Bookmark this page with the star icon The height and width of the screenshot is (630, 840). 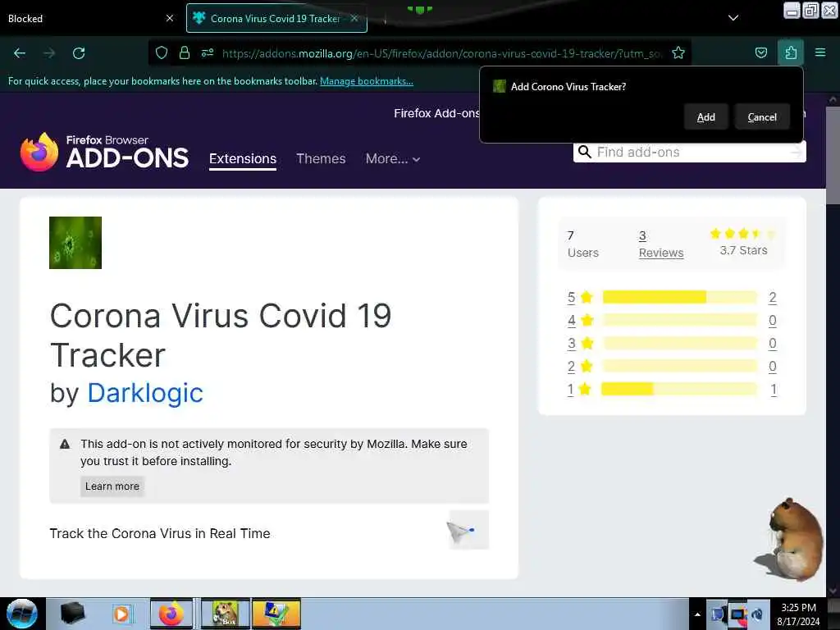[678, 52]
